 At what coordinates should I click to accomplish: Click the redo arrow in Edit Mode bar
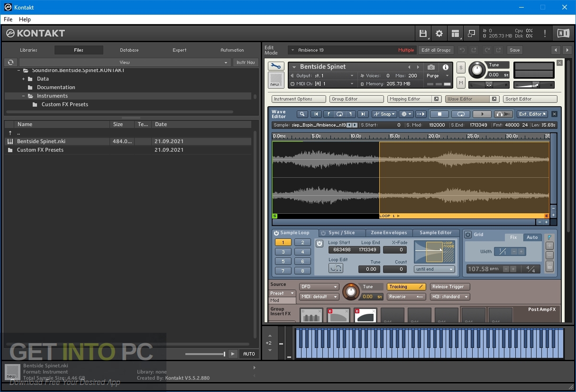[487, 50]
